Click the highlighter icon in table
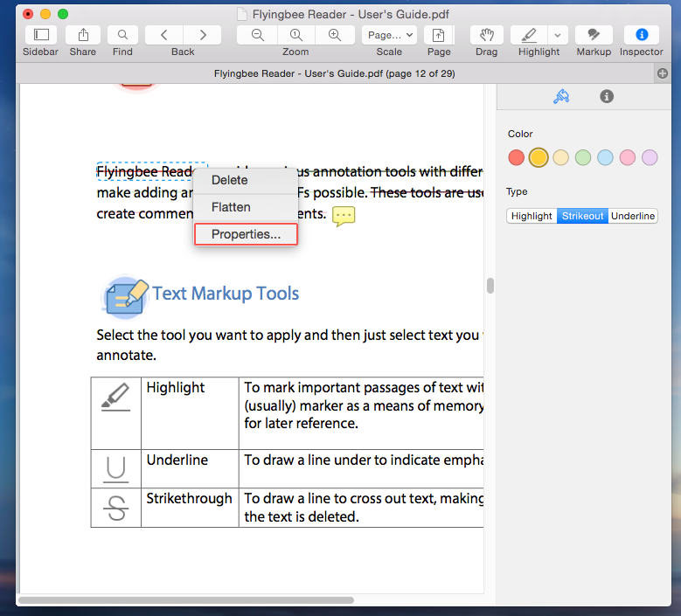Screen dimensions: 681x616 tap(115, 397)
